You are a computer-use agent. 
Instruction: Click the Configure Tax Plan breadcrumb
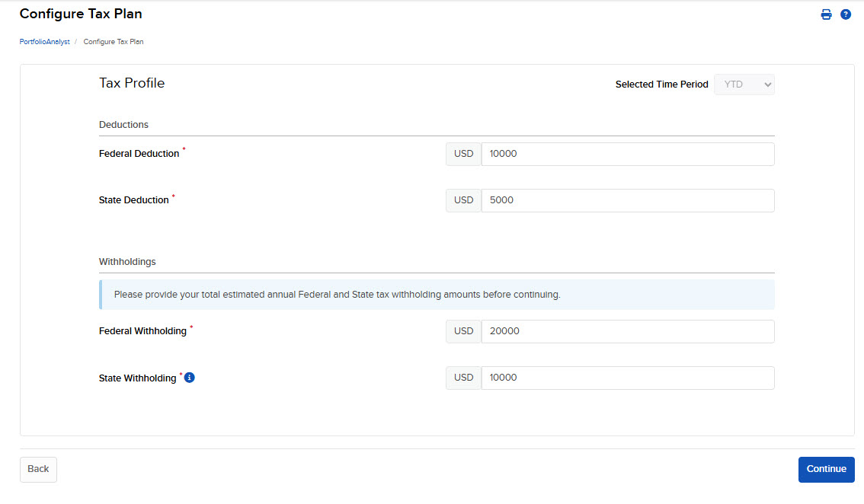(x=113, y=41)
